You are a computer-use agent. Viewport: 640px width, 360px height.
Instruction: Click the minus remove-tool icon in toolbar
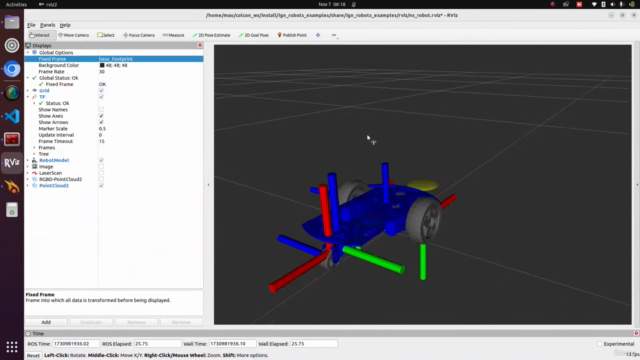tap(334, 35)
